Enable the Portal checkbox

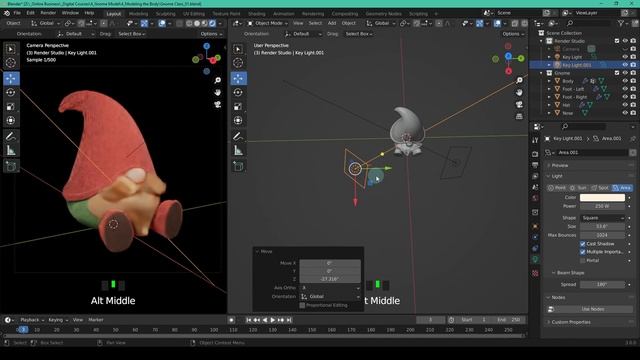pos(583,260)
